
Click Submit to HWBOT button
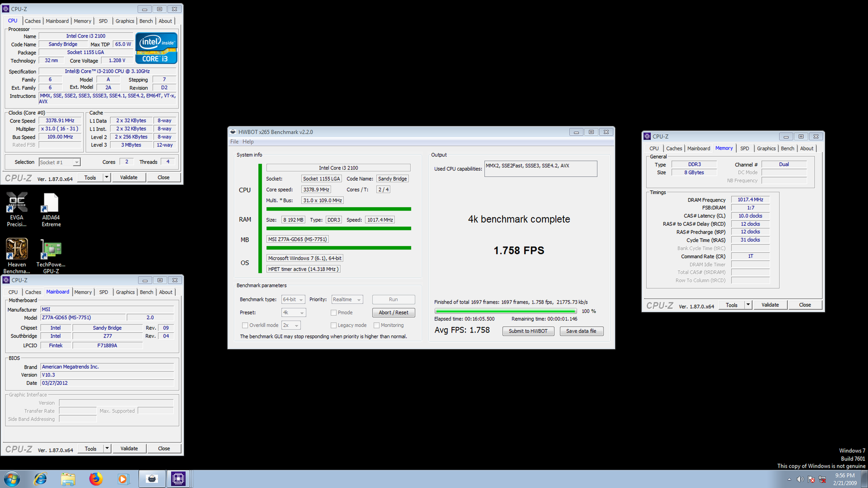[x=528, y=331]
